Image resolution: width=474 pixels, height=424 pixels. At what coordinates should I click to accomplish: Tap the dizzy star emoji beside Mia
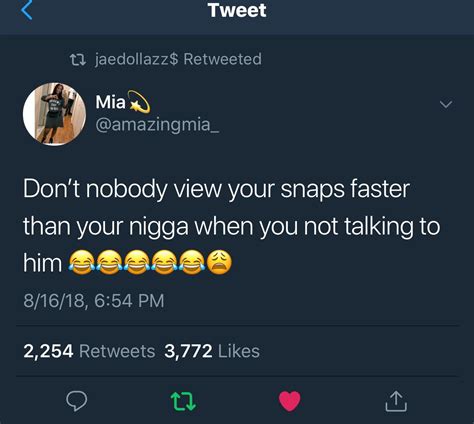click(139, 101)
